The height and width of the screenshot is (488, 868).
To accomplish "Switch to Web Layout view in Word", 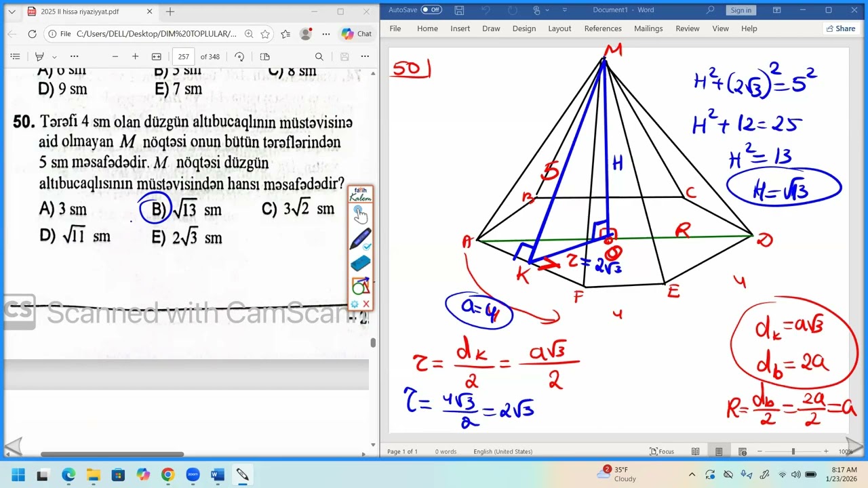I will tap(743, 451).
